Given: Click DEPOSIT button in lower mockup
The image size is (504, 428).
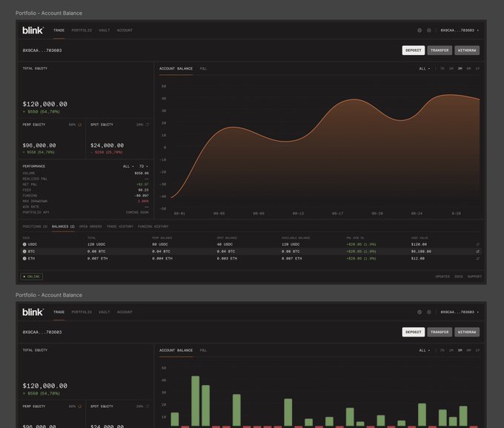Looking at the screenshot, I should click(x=414, y=332).
